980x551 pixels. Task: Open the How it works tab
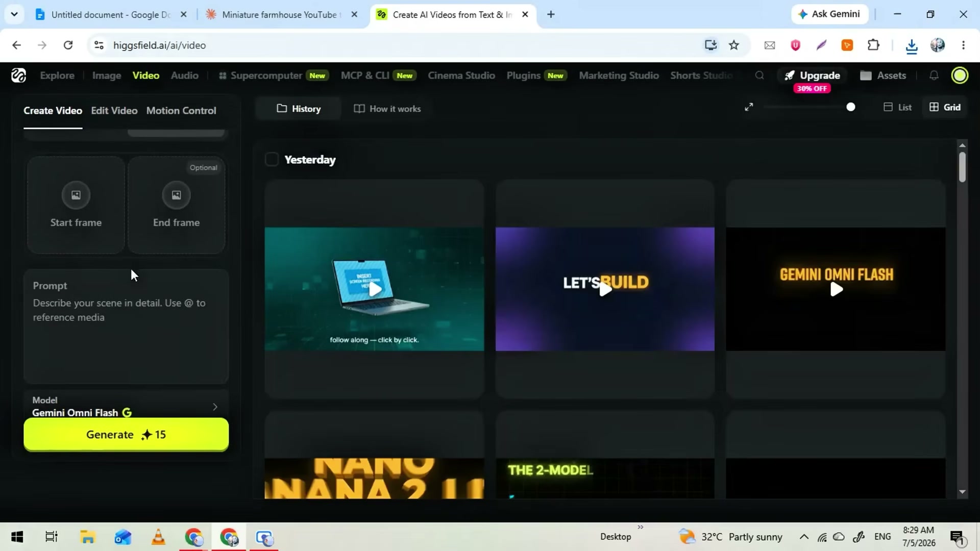[x=387, y=109]
